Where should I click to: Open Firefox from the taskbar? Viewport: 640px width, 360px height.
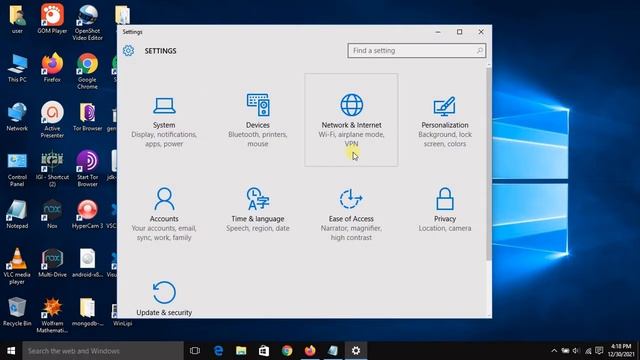[310, 351]
